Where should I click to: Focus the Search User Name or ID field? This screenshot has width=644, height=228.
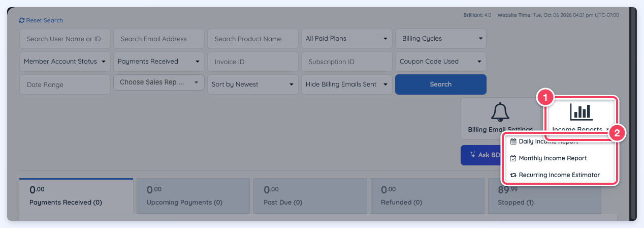(65, 39)
